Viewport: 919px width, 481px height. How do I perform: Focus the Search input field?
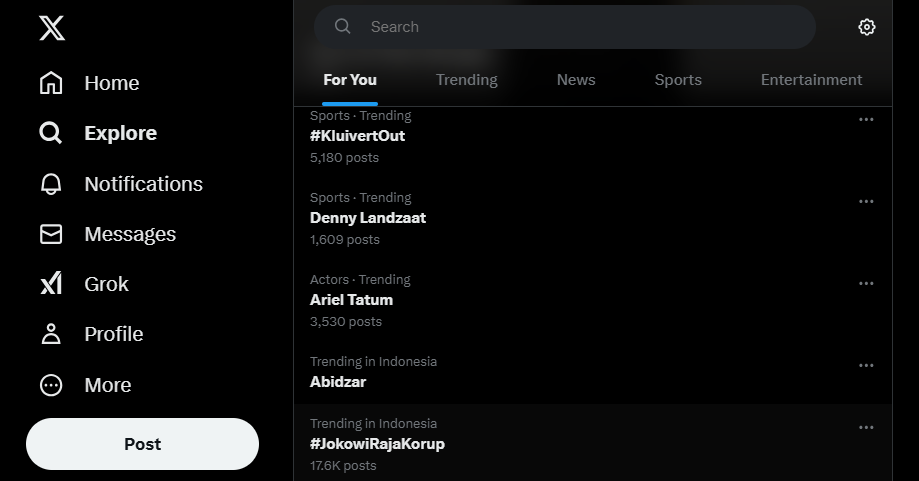(x=565, y=27)
